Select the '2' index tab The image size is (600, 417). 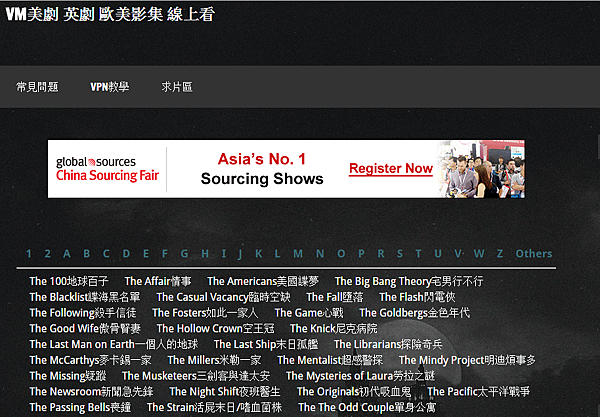(47, 254)
